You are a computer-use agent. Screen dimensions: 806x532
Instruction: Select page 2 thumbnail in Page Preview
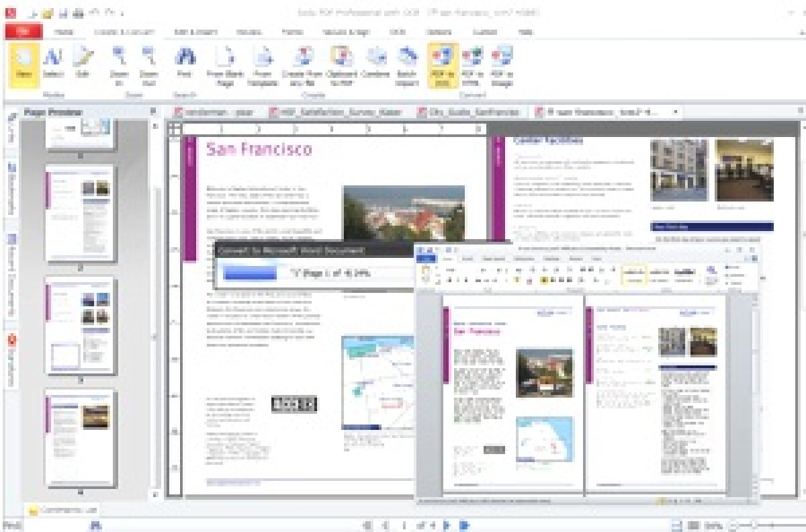81,214
